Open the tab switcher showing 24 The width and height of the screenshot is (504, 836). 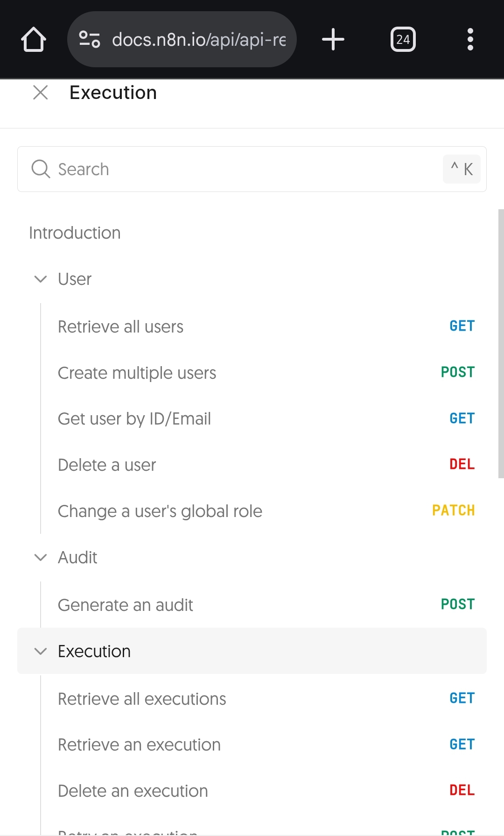(403, 40)
